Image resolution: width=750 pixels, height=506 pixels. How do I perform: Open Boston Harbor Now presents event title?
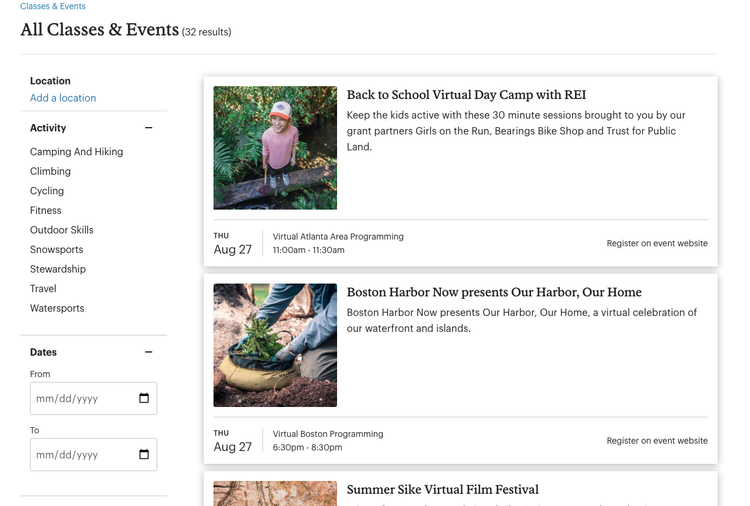pyautogui.click(x=494, y=292)
